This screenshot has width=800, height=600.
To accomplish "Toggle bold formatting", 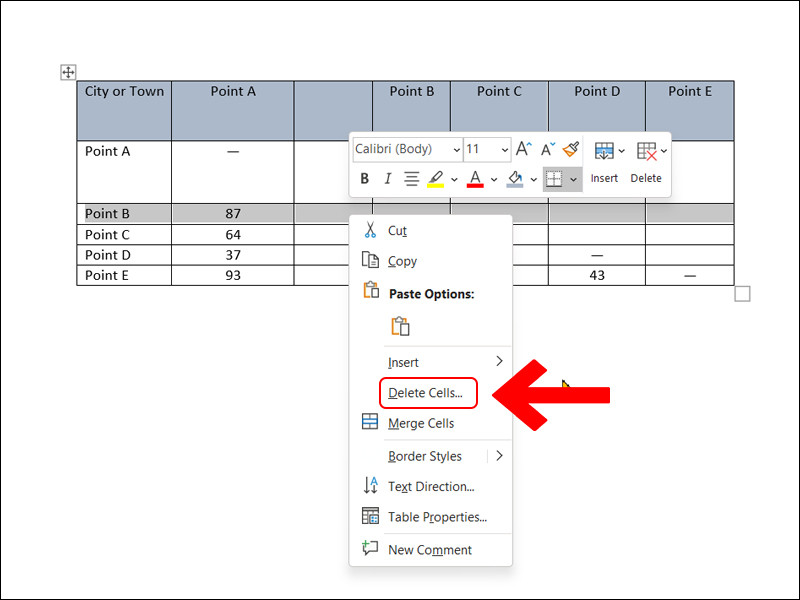I will click(364, 179).
